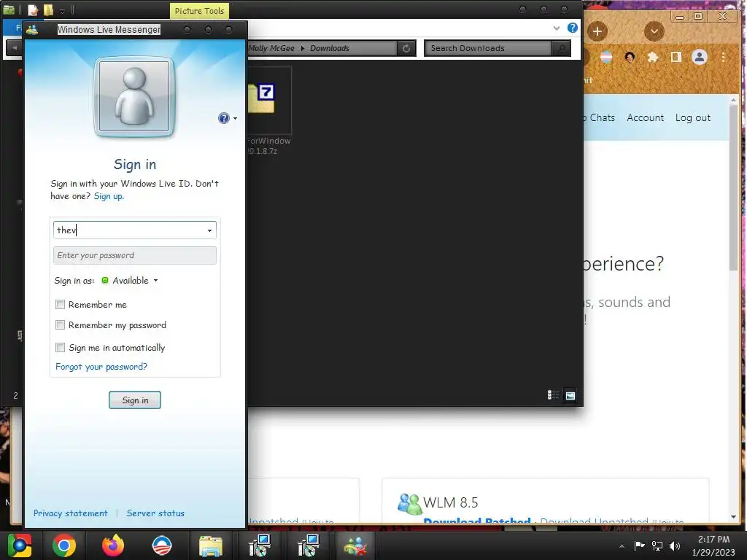This screenshot has height=560, width=747.
Task: Click the Action Center flag tray icon
Action: pyautogui.click(x=639, y=545)
